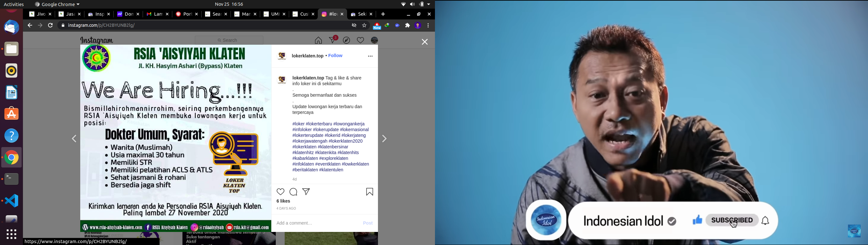This screenshot has height=245, width=868.
Task: Go to the next post arrow
Action: coord(384,139)
